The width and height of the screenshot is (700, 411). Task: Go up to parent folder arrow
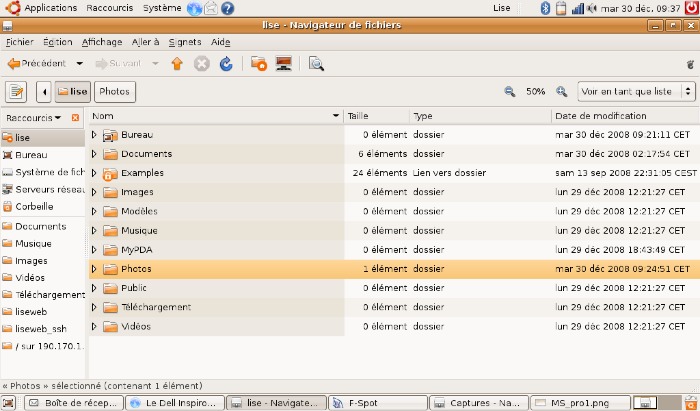(177, 64)
